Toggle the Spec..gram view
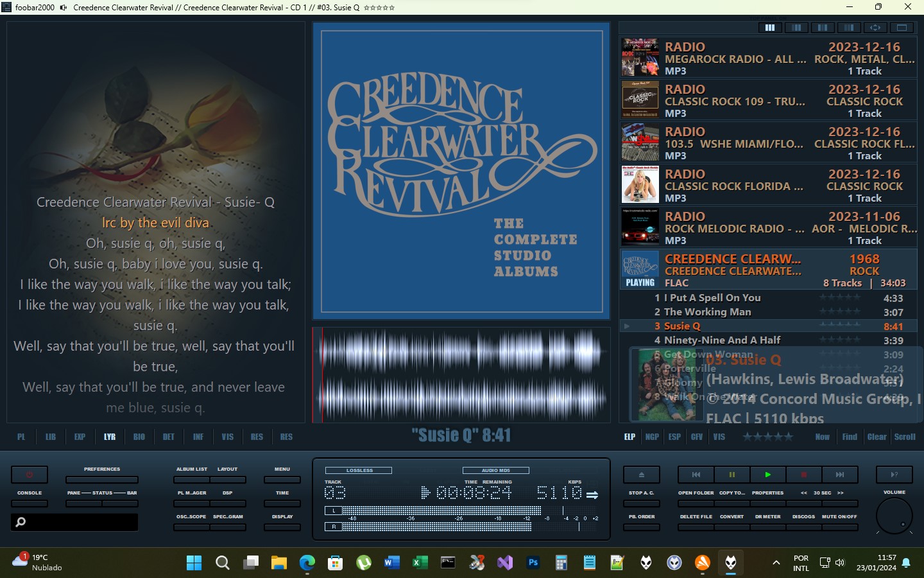This screenshot has height=578, width=924. pos(228,527)
